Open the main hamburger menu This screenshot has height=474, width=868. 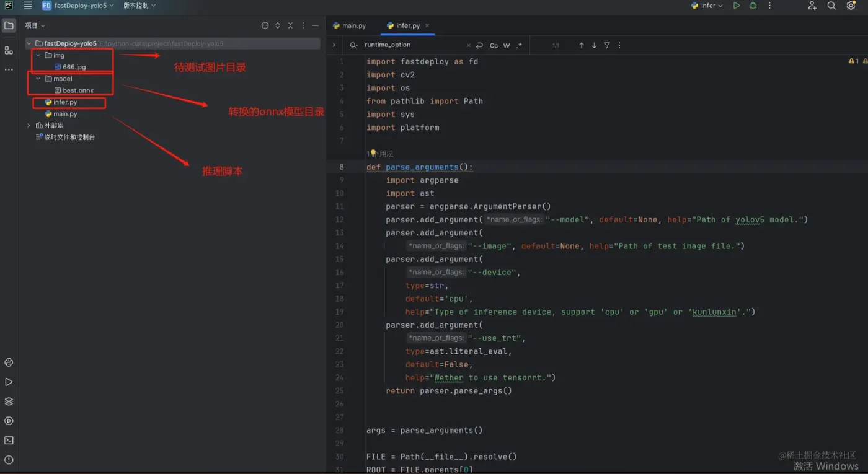coord(27,6)
